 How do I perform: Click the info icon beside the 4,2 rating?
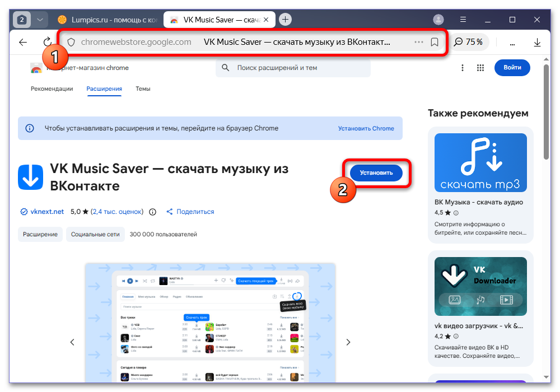pos(456,337)
